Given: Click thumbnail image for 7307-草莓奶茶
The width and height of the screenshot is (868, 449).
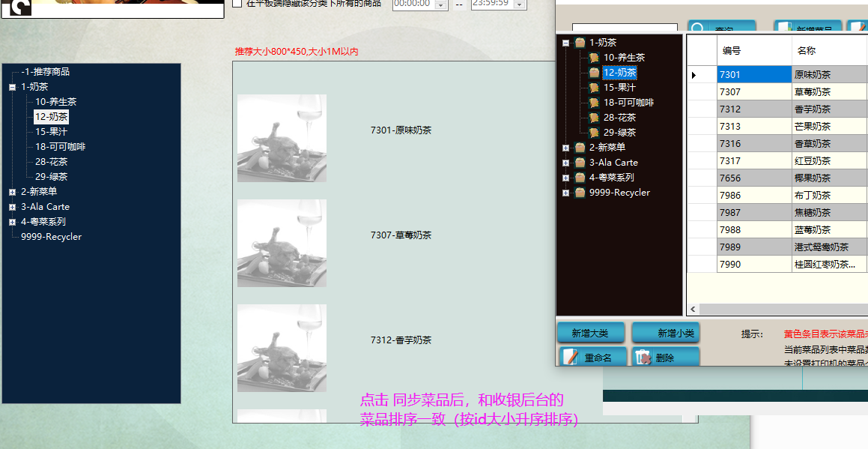Looking at the screenshot, I should pyautogui.click(x=282, y=244).
